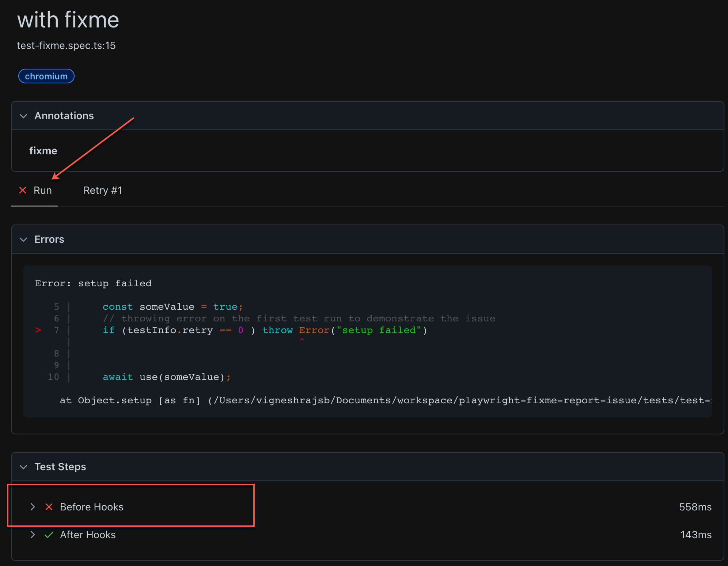Select the Run tab

coord(43,190)
